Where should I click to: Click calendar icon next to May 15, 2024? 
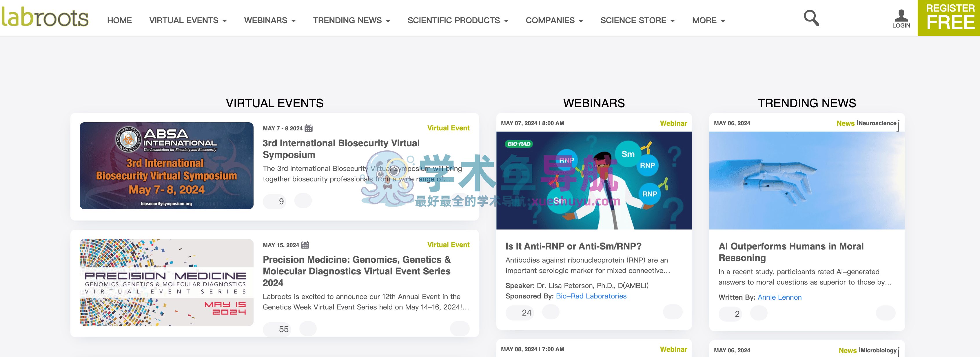pos(305,245)
